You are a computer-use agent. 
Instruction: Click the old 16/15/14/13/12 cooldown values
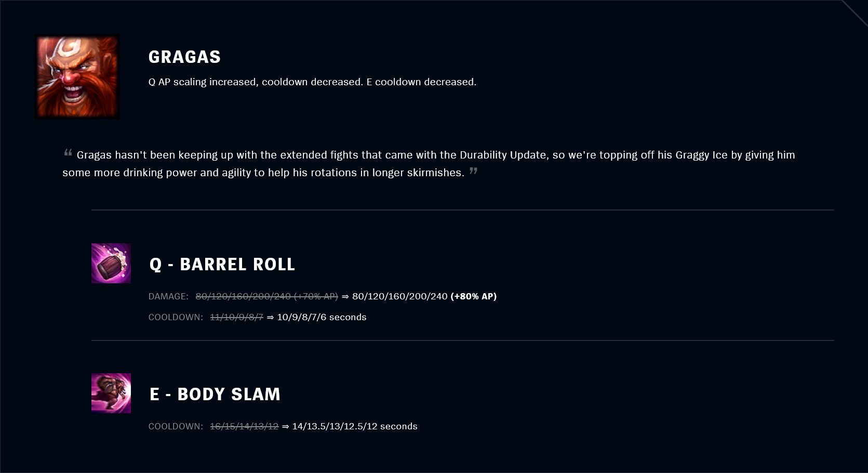click(x=244, y=426)
